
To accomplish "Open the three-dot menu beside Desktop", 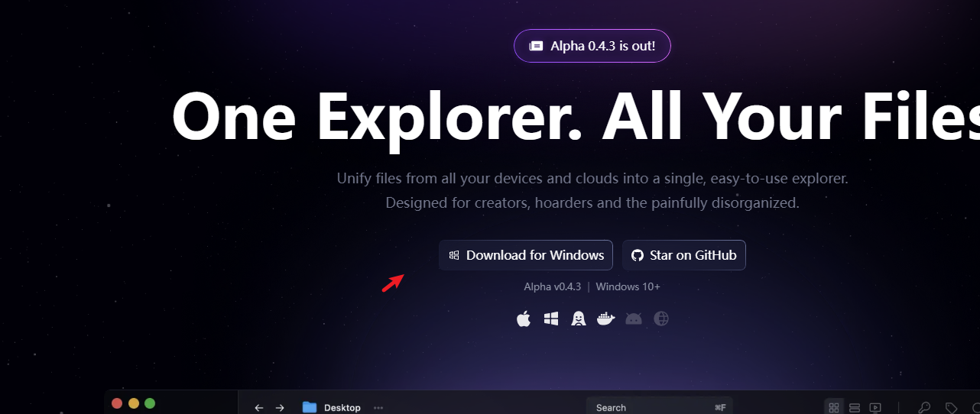I will pyautogui.click(x=378, y=408).
